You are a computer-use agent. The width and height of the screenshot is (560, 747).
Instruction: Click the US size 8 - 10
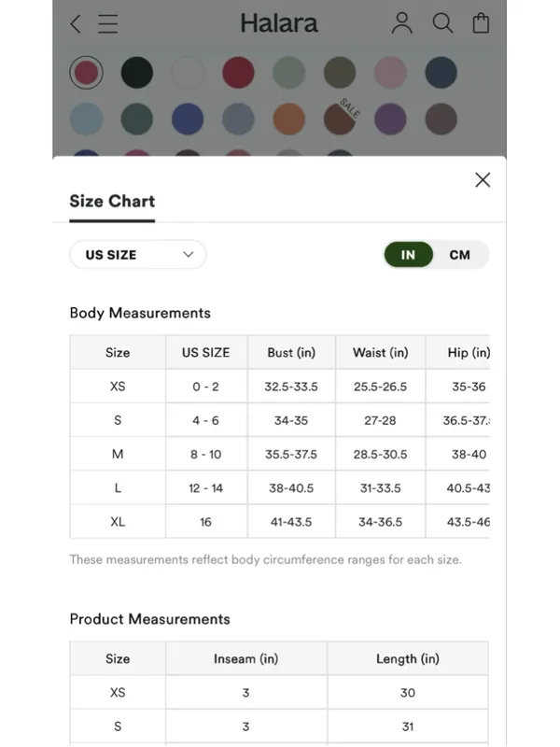[x=205, y=455]
